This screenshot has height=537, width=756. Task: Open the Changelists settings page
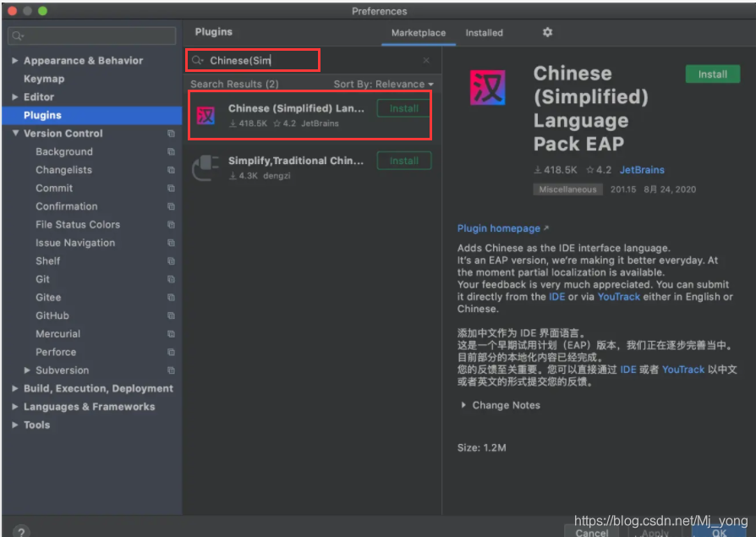tap(63, 170)
